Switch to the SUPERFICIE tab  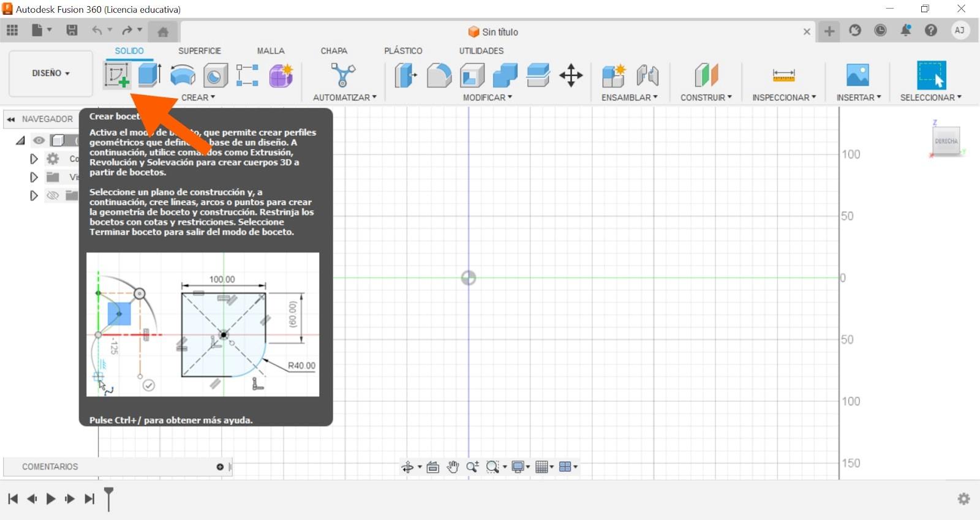click(200, 51)
